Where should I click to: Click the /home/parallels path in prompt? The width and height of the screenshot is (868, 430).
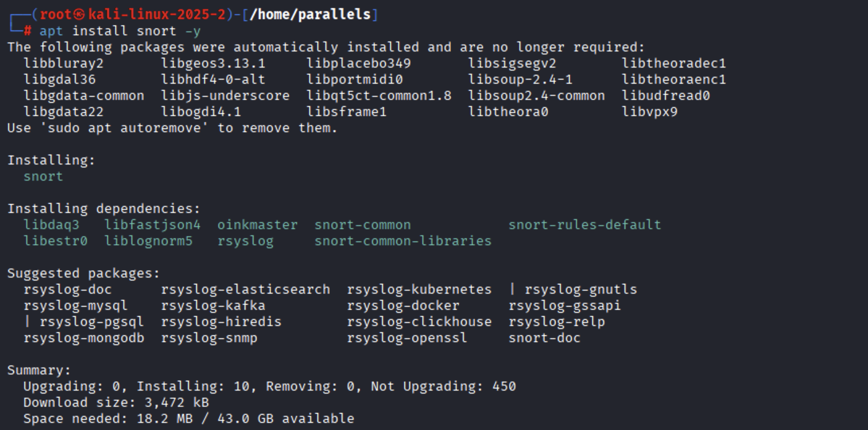tap(310, 15)
